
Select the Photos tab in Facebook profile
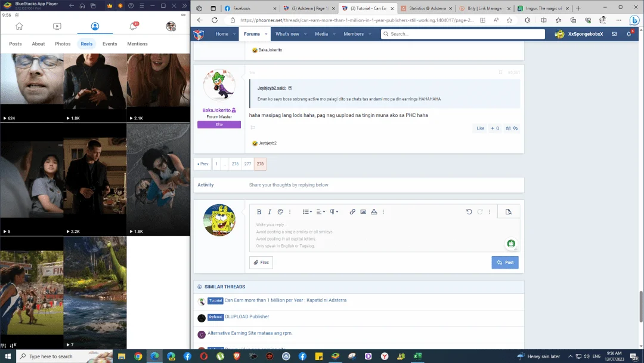click(63, 44)
